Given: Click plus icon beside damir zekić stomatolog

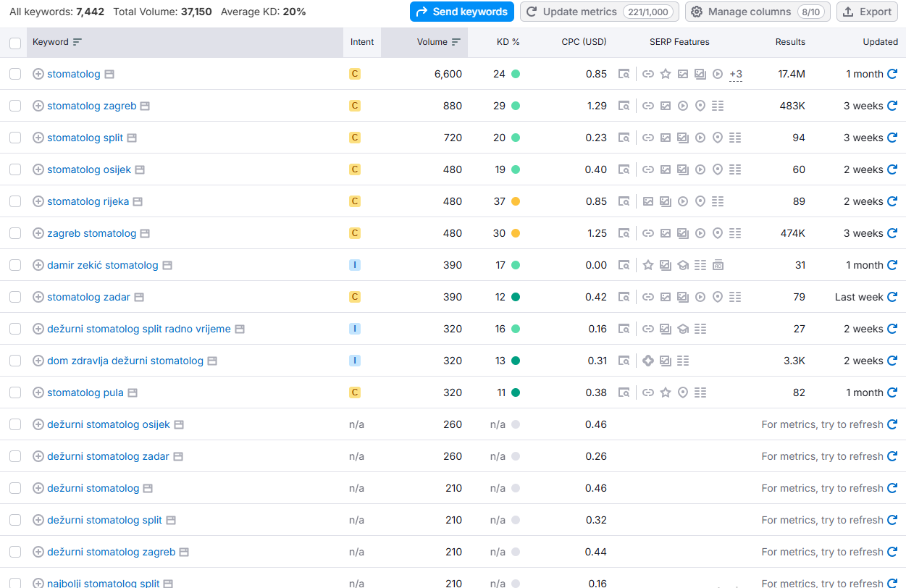Looking at the screenshot, I should pyautogui.click(x=38, y=265).
